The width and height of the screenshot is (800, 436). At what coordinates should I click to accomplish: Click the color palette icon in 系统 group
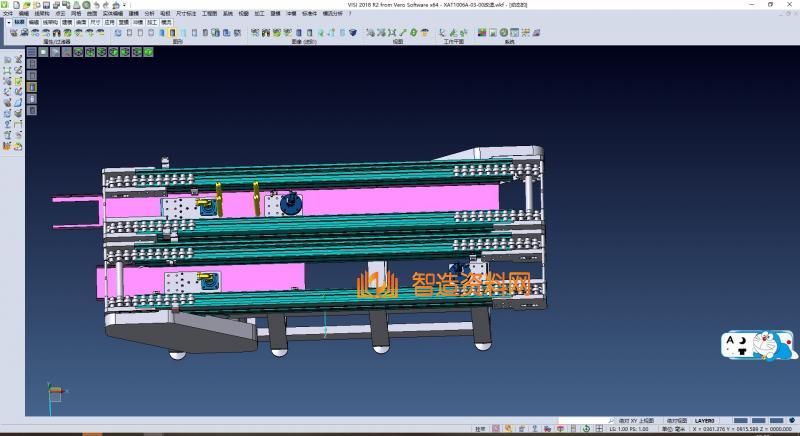[482, 33]
